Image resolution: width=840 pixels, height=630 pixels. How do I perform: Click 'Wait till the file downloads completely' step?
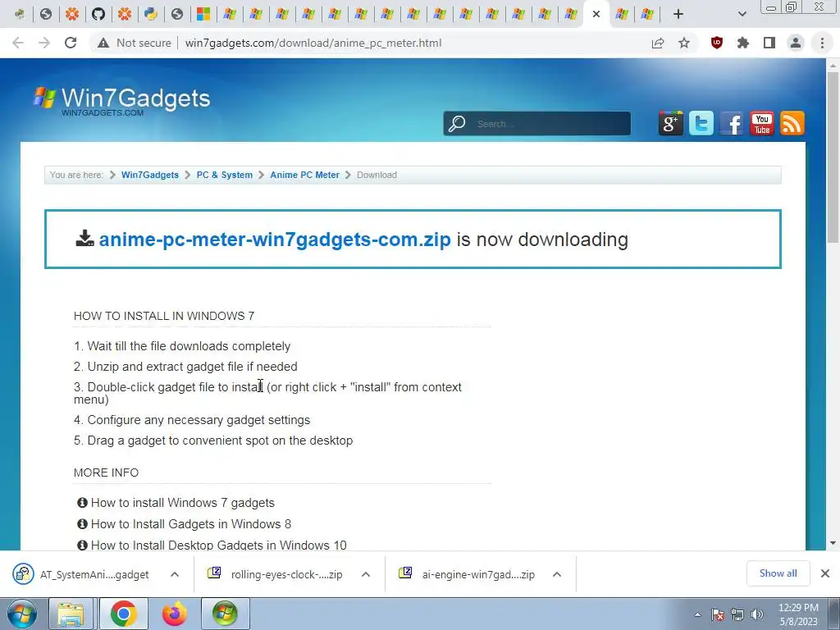click(182, 347)
